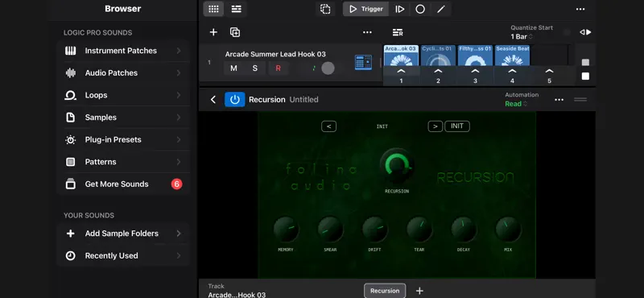This screenshot has height=298, width=644.
Task: Mute the Arcade Summer Lead Hook track
Action: click(233, 68)
